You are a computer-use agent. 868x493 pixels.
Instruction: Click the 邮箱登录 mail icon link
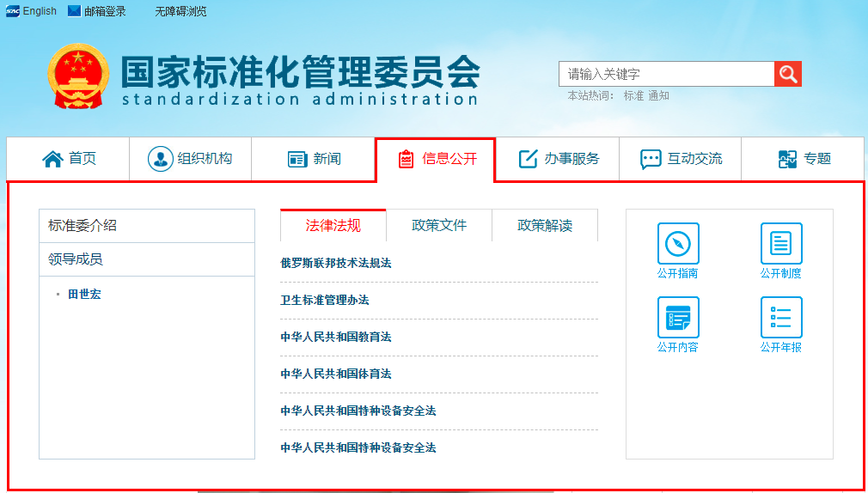click(x=96, y=11)
